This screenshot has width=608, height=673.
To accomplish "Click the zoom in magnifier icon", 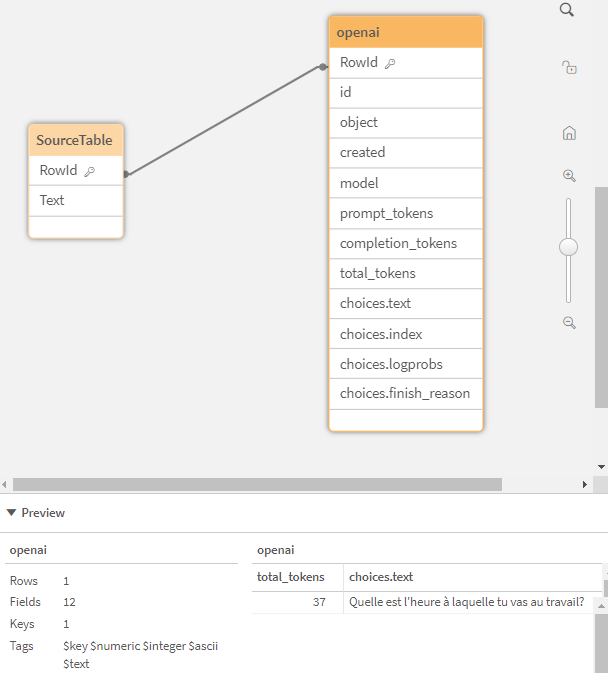I will pos(569,176).
